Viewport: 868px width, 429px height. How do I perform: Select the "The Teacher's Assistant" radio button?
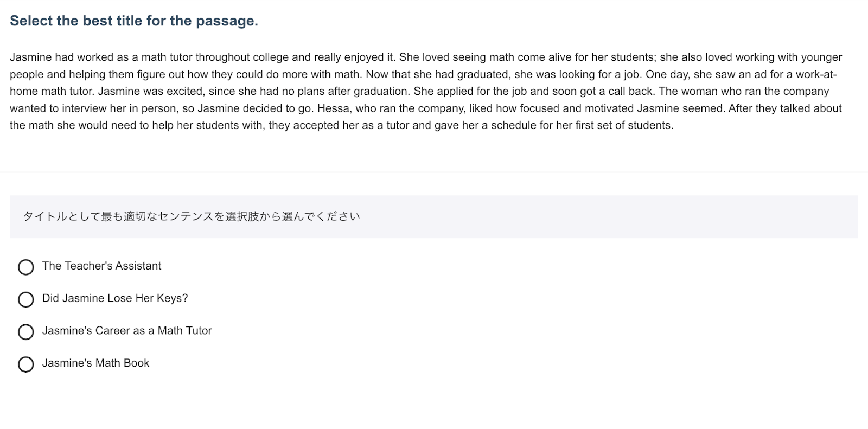(25, 267)
